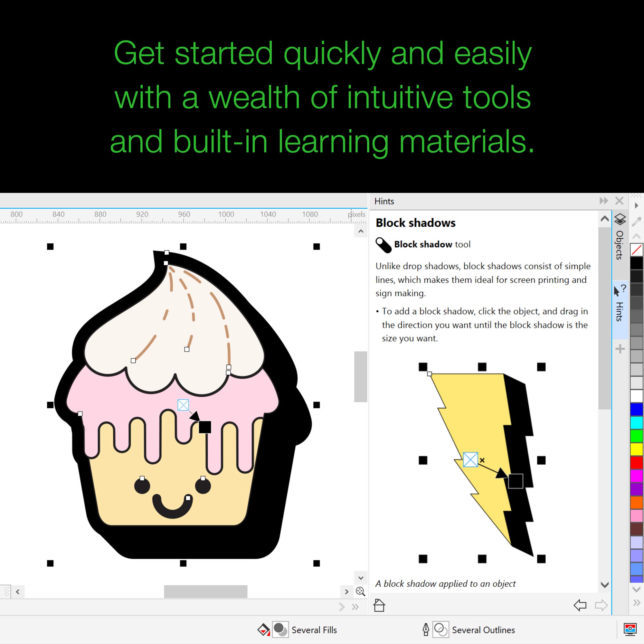This screenshot has width=644, height=644.
Task: Navigate back in Hints panel
Action: (580, 605)
